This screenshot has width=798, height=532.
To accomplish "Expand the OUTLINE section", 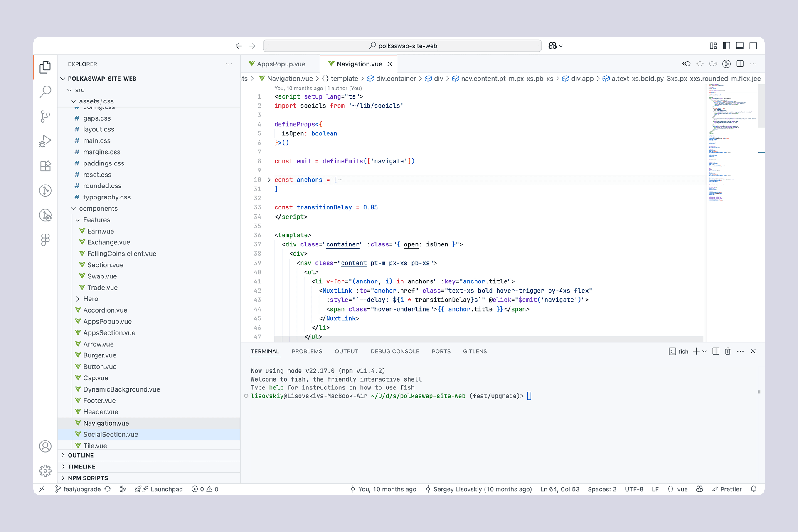I will point(149,456).
